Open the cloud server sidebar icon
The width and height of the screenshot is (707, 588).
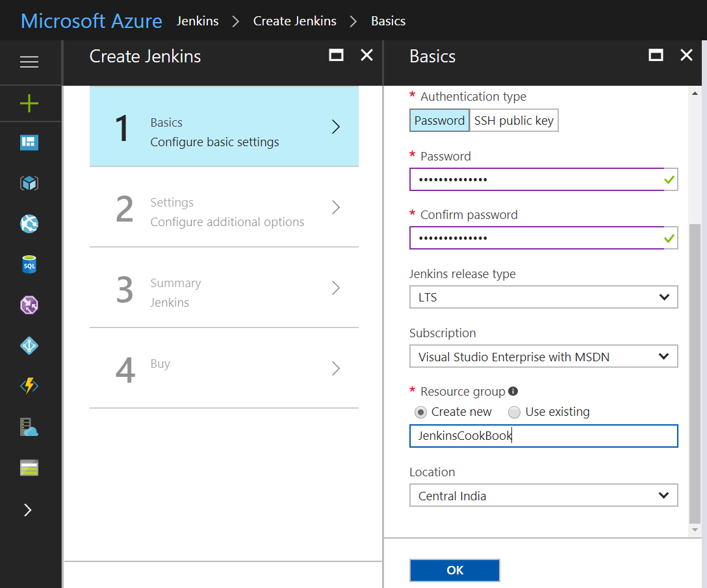tap(29, 427)
